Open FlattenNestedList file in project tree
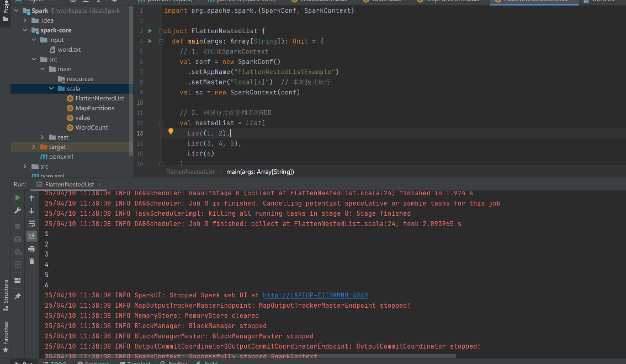Image resolution: width=626 pixels, height=364 pixels. pos(100,99)
